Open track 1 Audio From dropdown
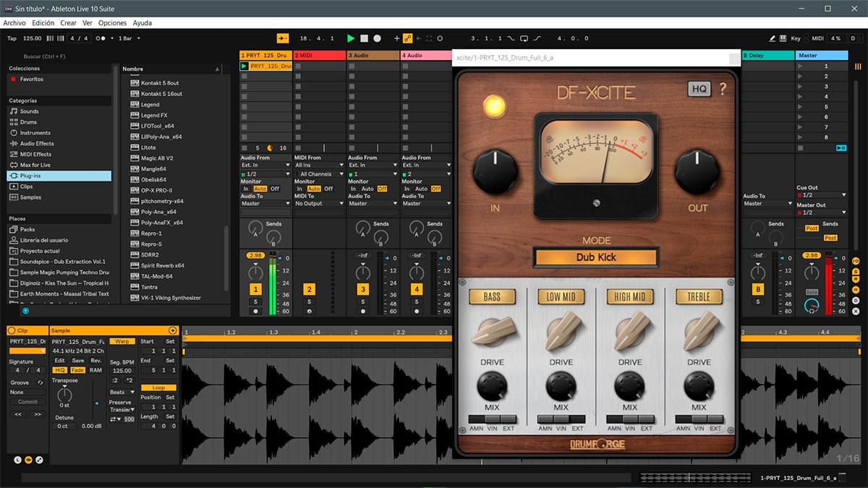868x488 pixels. coord(264,165)
